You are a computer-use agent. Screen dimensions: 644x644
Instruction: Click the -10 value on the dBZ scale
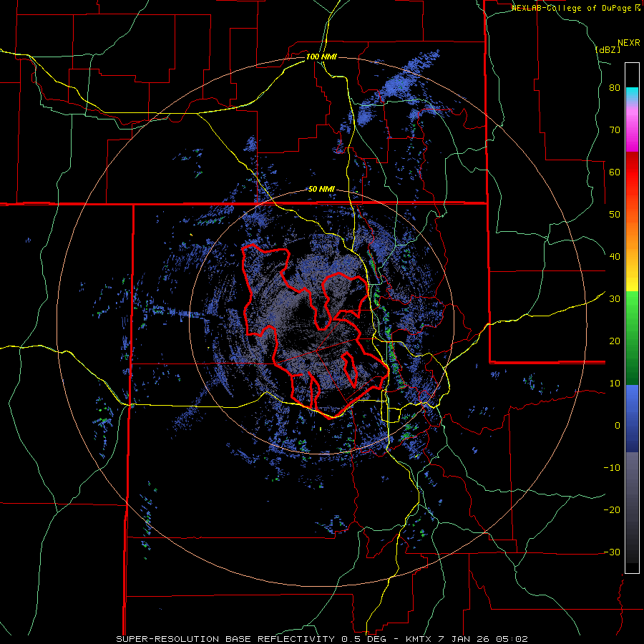(612, 468)
